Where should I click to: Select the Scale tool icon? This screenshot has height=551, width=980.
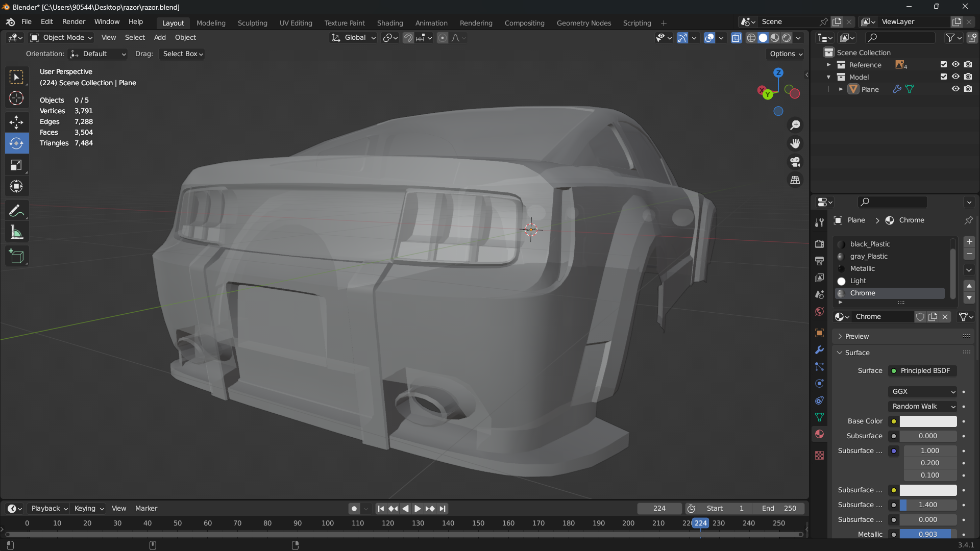[x=16, y=165]
